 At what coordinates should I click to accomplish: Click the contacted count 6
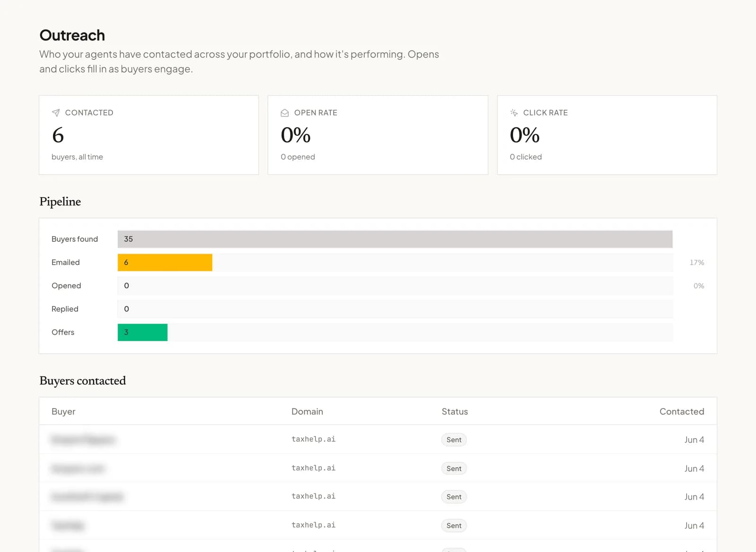click(58, 135)
